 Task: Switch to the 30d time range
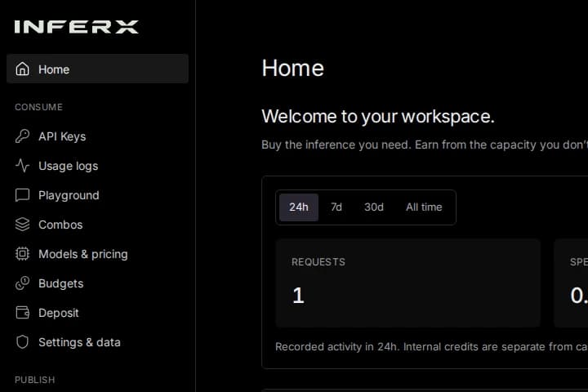point(374,207)
